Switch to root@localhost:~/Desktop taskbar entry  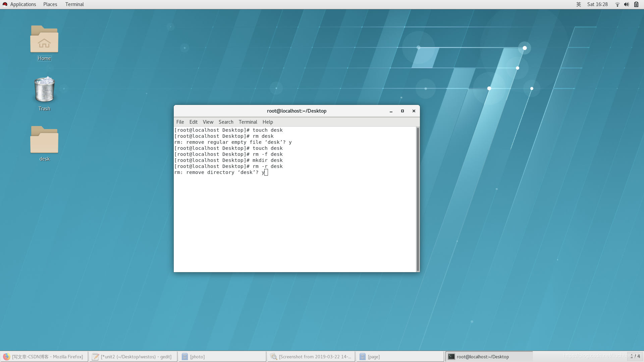click(x=489, y=357)
